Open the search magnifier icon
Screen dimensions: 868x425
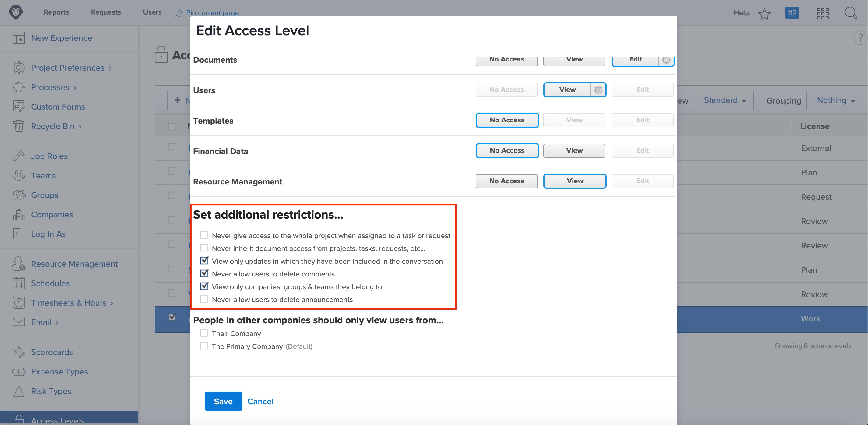[850, 13]
